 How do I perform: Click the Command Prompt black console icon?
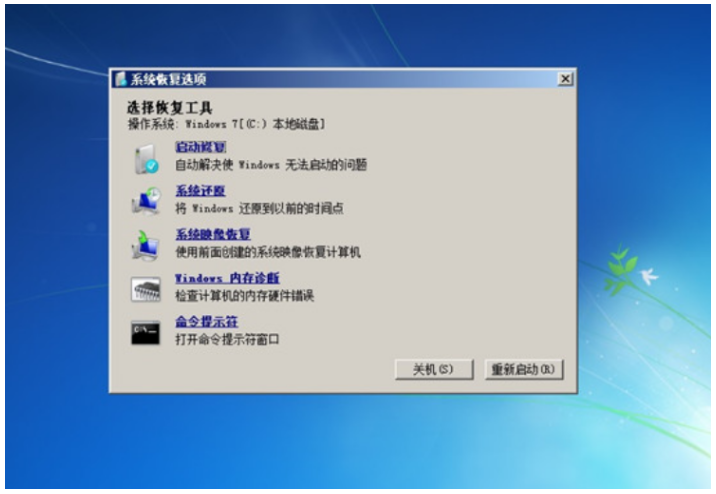coord(146,331)
